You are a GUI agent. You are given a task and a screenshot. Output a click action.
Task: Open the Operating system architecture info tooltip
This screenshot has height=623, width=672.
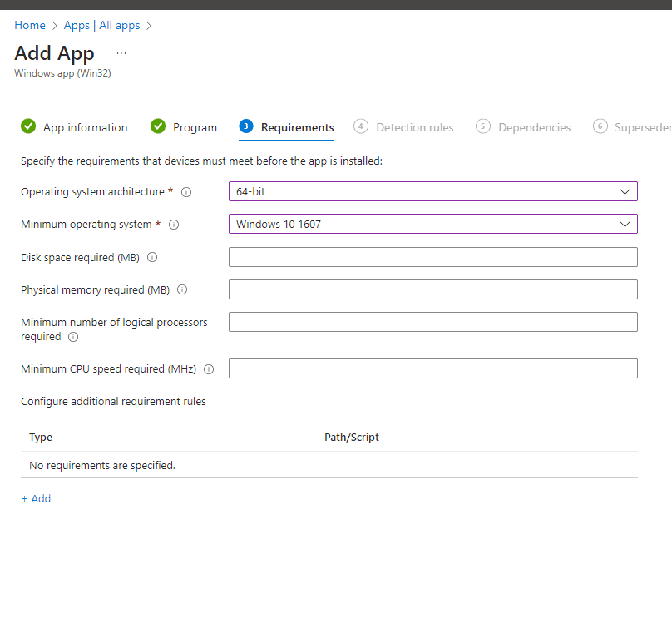[x=186, y=191]
